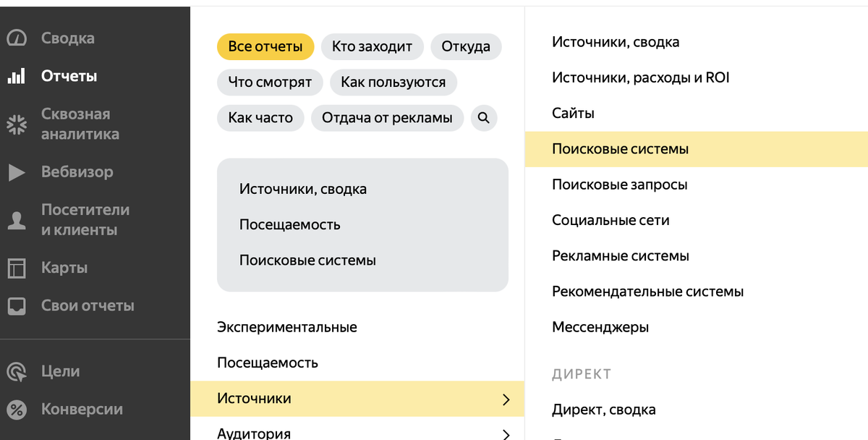Image resolution: width=868 pixels, height=440 pixels.
Task: Open Свои отчеты in the sidebar
Action: [x=88, y=305]
